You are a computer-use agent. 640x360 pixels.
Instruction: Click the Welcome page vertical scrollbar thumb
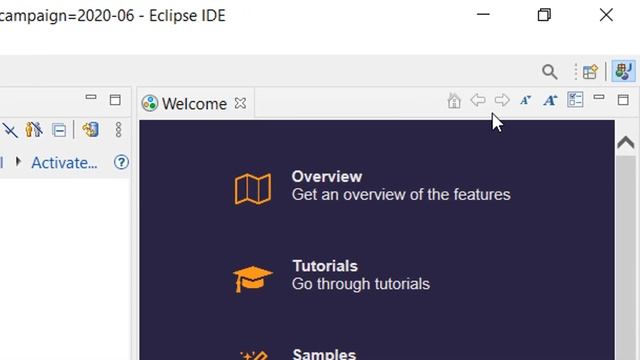coord(626,258)
